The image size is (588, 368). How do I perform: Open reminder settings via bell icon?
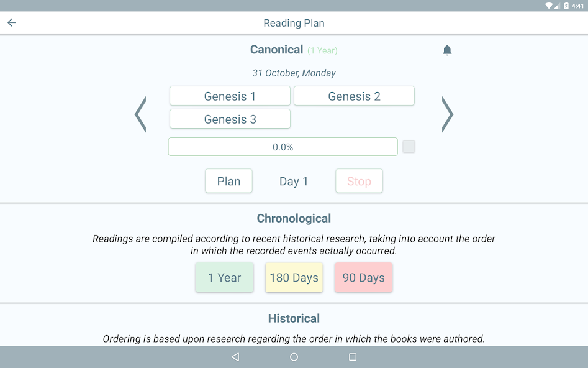pyautogui.click(x=447, y=50)
